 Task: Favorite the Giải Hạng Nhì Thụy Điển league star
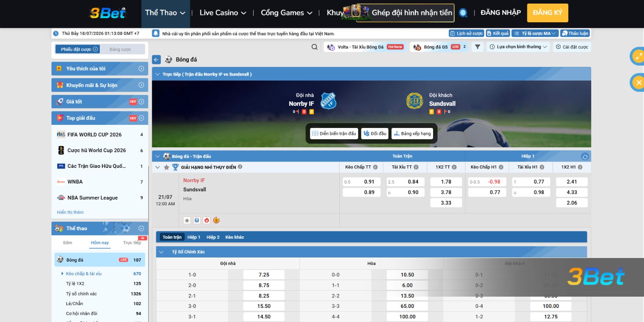pos(166,167)
